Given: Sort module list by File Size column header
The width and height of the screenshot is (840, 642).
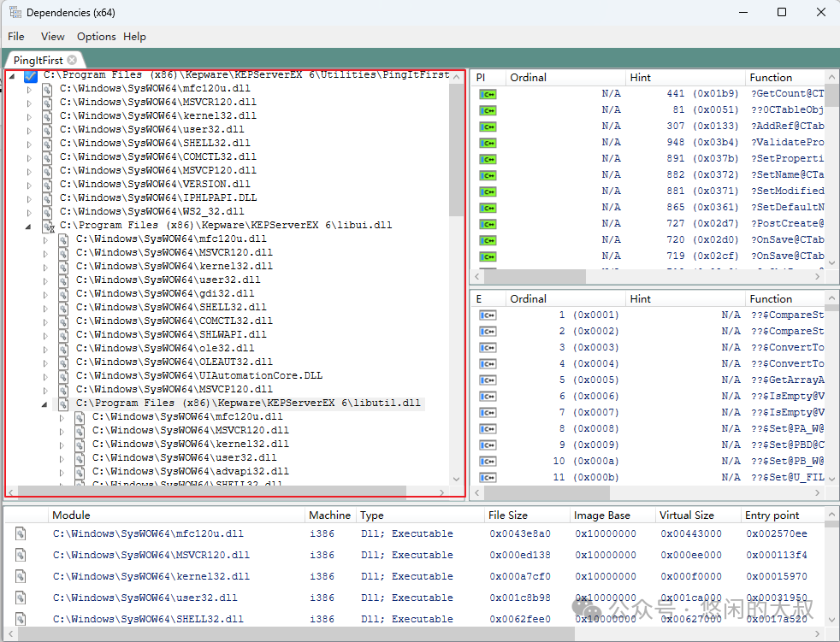Looking at the screenshot, I should pos(508,515).
